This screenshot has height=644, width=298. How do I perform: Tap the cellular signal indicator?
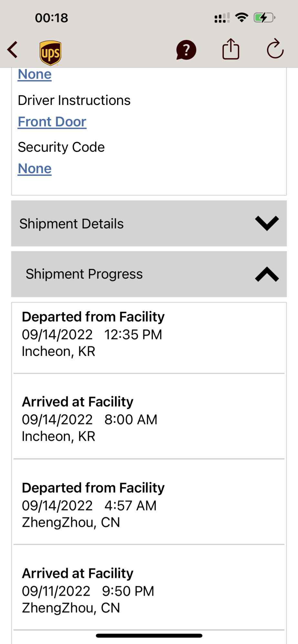pyautogui.click(x=222, y=18)
